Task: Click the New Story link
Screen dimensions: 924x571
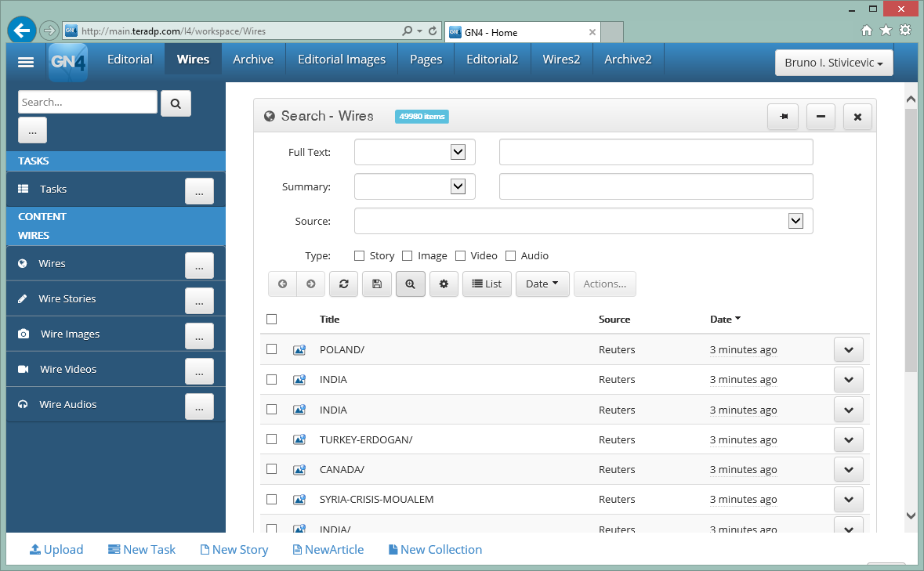Action: coord(234,549)
